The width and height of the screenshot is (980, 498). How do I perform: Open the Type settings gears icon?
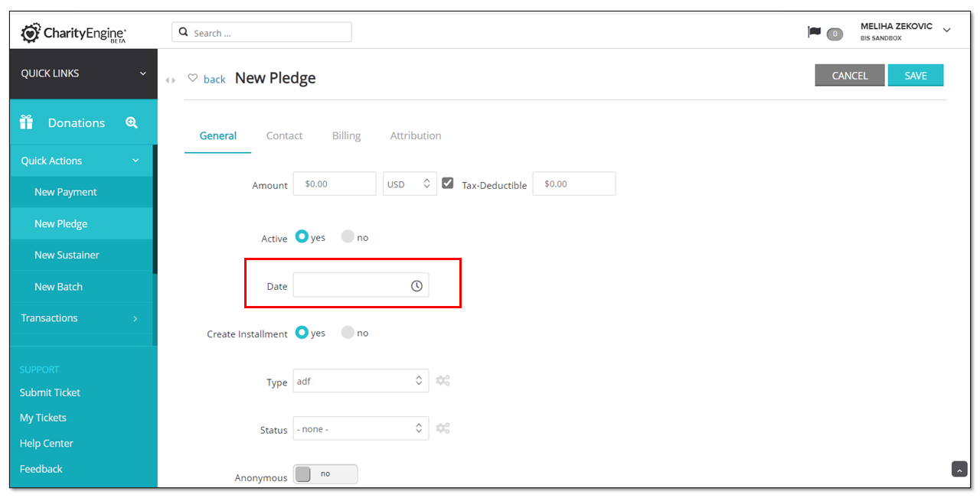[x=443, y=380]
